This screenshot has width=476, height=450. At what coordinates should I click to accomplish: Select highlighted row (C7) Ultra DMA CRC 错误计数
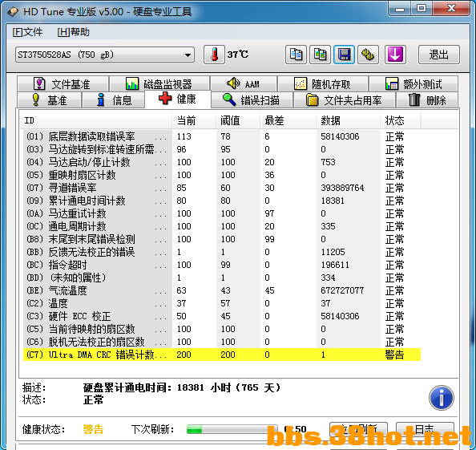pos(222,355)
